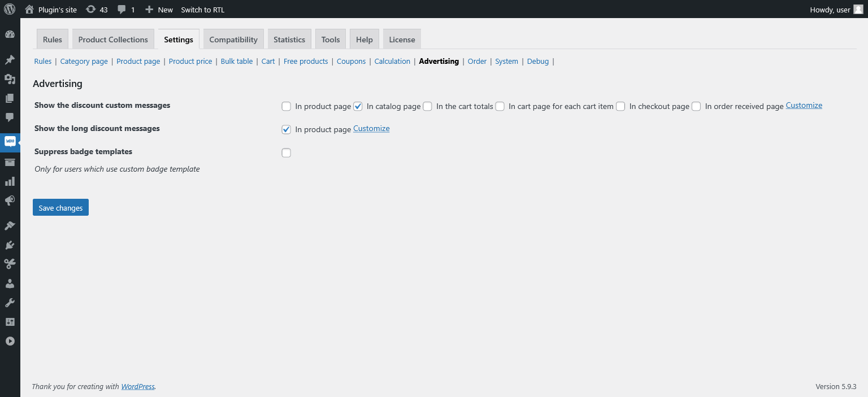Click Howdy, user account text
Viewport: 868px width, 397px height.
pos(830,10)
